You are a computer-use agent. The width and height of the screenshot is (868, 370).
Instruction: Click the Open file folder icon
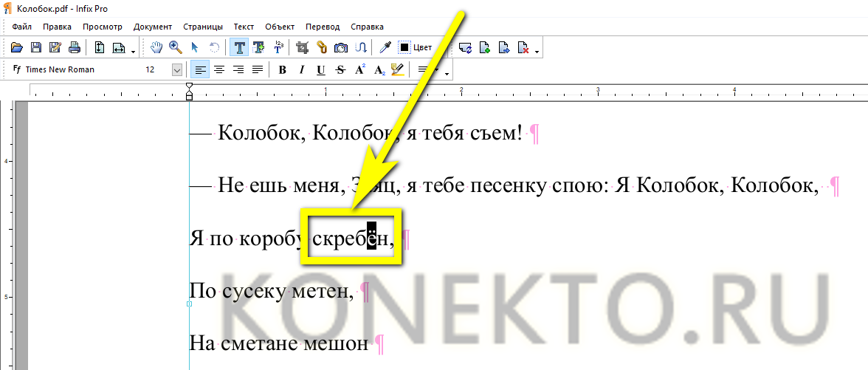(x=18, y=48)
